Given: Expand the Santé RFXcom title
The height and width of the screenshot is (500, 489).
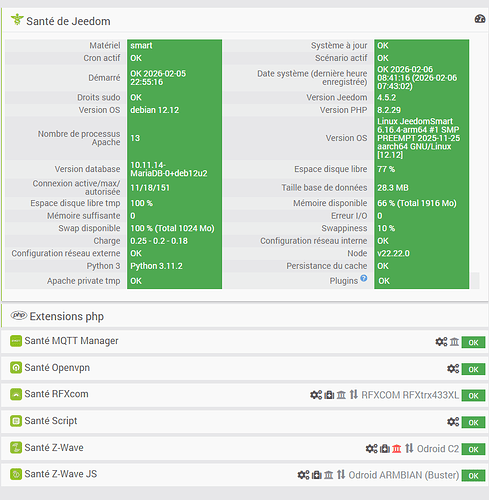Looking at the screenshot, I should (56, 394).
